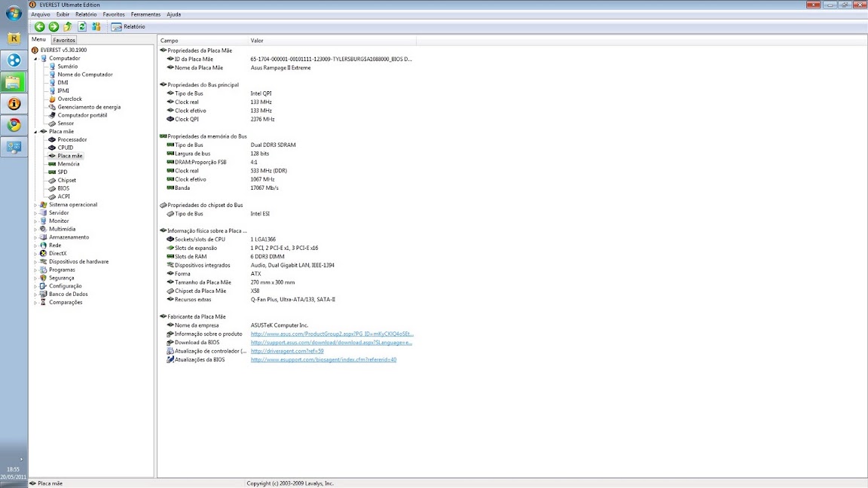Viewport: 868px width, 488px height.
Task: Click the Clock QPI 2376 MHz value
Action: (262, 119)
